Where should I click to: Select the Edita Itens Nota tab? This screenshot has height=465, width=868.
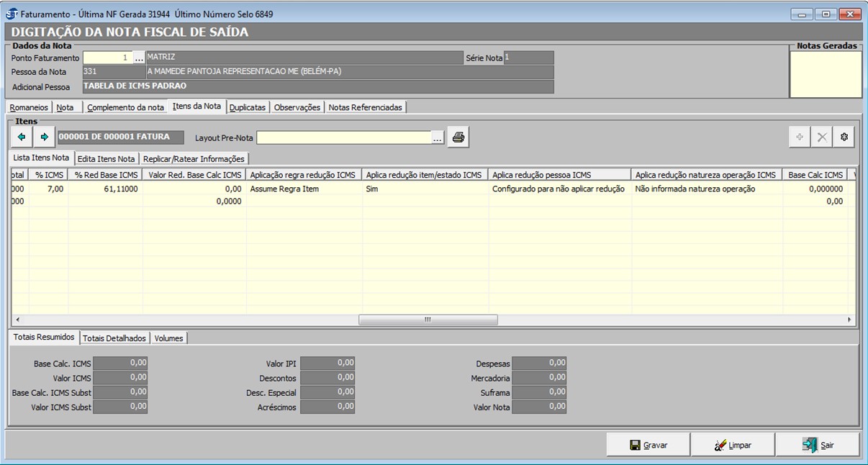(x=106, y=158)
